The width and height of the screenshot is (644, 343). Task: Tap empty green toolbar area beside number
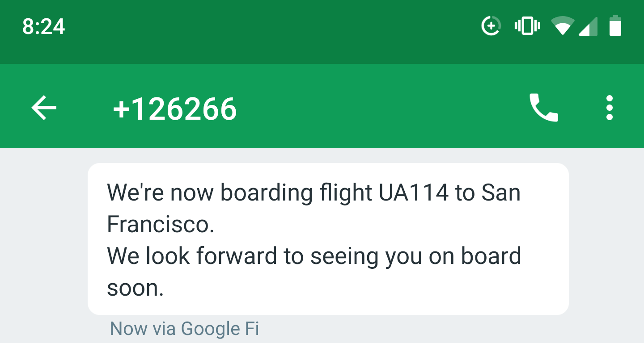(x=380, y=108)
